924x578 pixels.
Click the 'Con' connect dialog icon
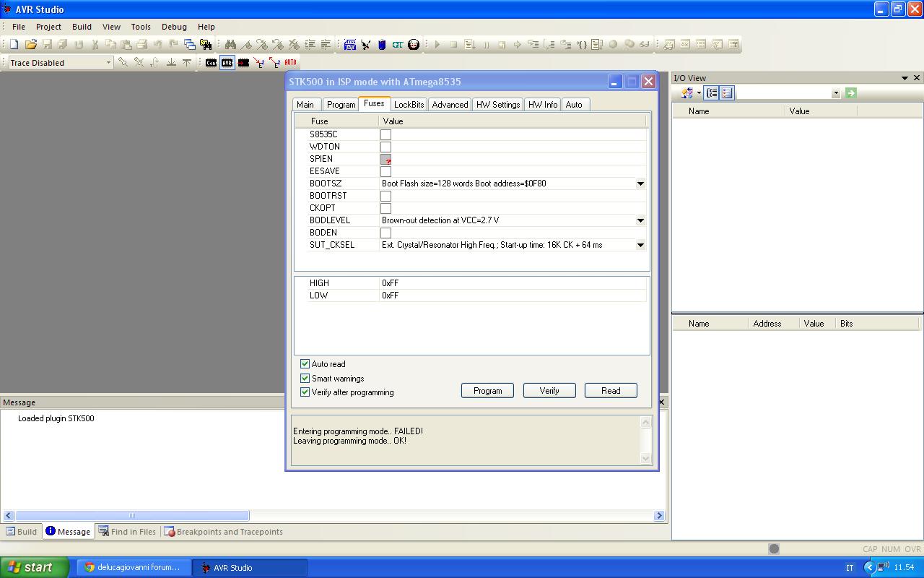(x=211, y=63)
